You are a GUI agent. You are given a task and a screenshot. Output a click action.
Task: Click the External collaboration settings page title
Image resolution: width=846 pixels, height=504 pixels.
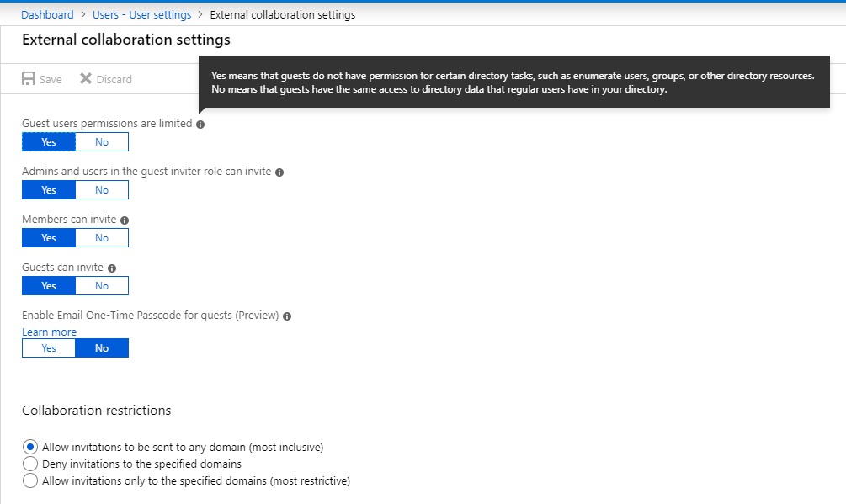[x=126, y=40]
